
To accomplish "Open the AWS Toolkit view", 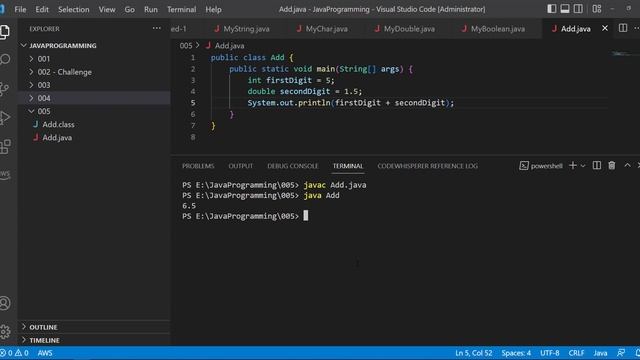I will pyautogui.click(x=5, y=175).
